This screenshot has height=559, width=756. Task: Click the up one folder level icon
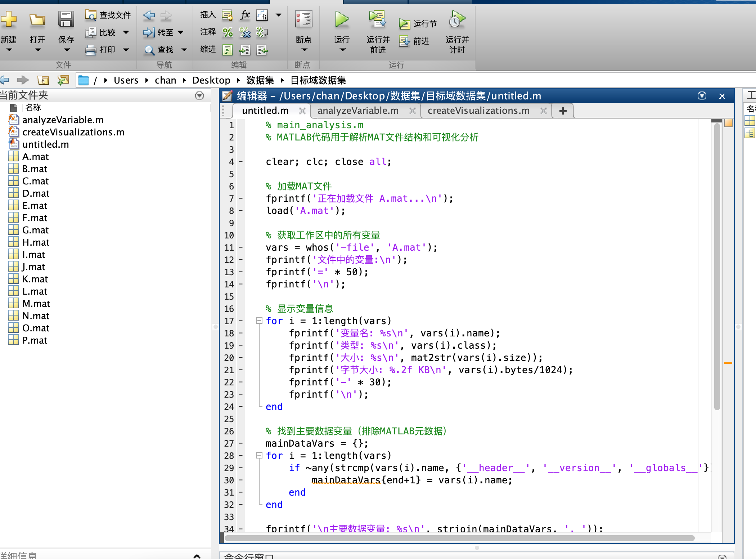tap(43, 80)
